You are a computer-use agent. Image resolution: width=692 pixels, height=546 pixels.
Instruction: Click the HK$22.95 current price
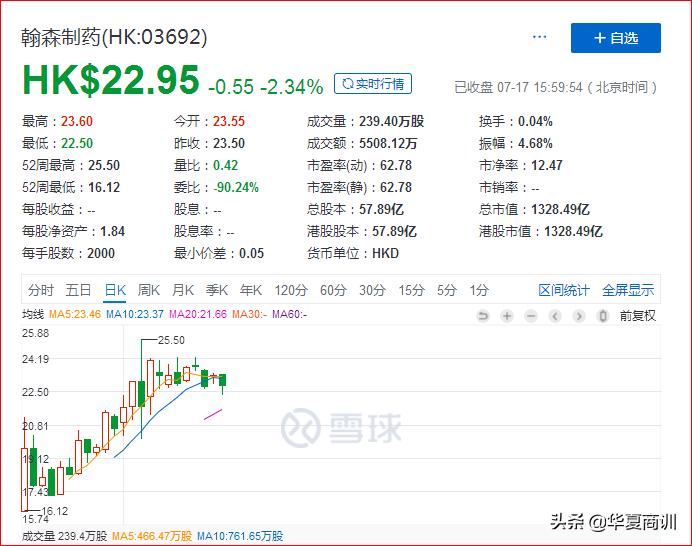111,80
